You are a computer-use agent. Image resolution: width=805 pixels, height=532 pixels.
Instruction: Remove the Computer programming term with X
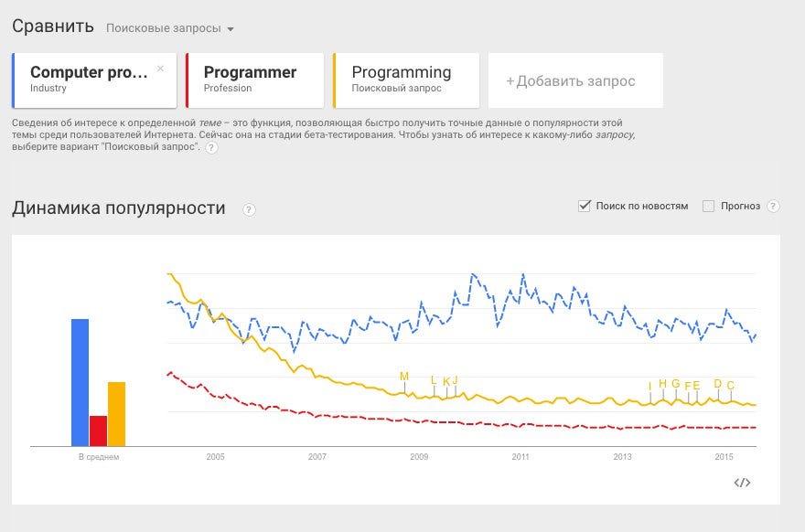(x=161, y=69)
